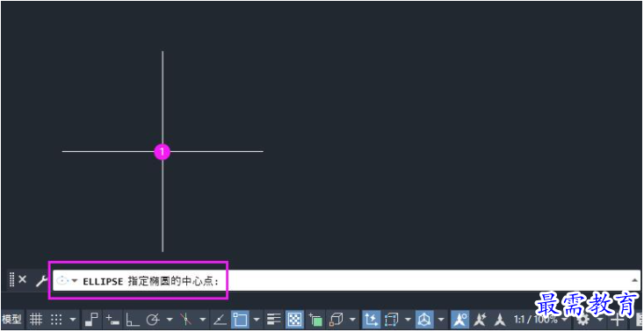Viewport: 644px width, 332px height.
Task: Toggle transparency checkerboard icon
Action: click(x=294, y=319)
